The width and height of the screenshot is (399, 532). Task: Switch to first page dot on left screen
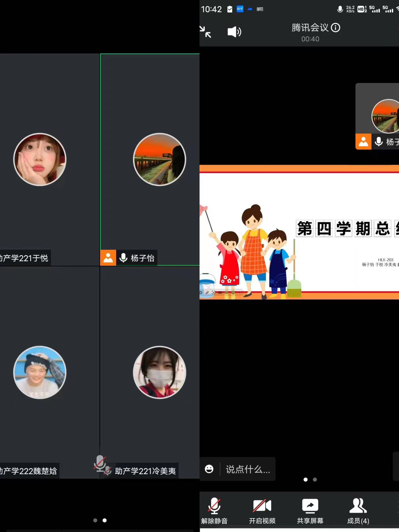[95, 520]
